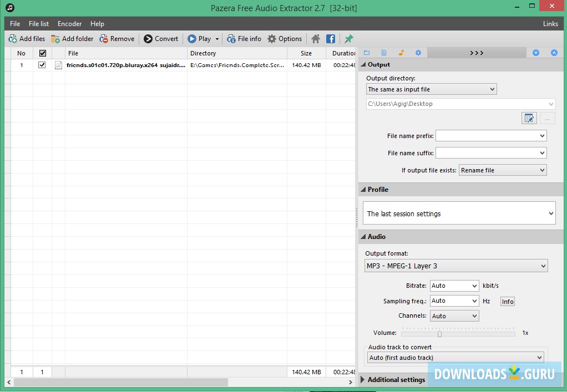The height and width of the screenshot is (392, 567).
Task: Switch to the Audio note tab icon
Action: coord(401,53)
